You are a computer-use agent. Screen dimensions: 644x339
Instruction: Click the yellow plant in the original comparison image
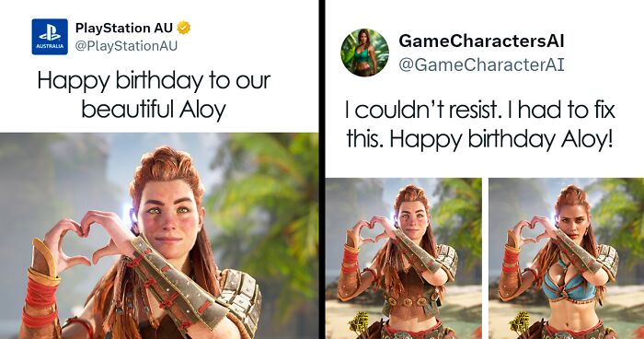360,321
